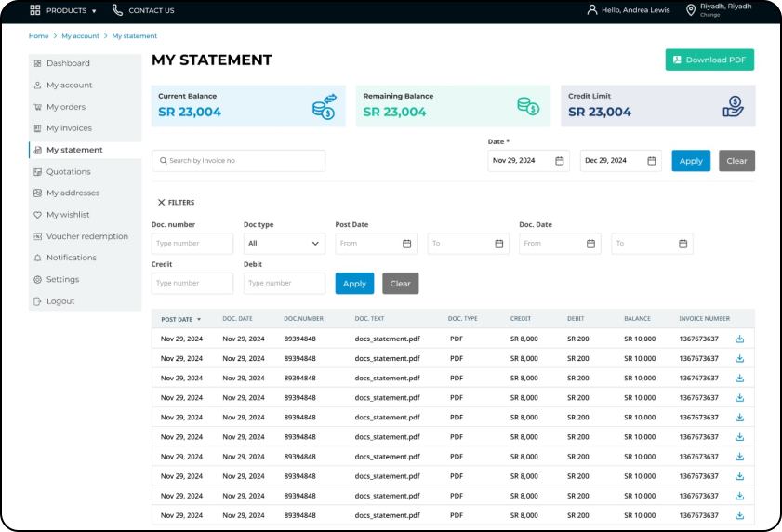The height and width of the screenshot is (532, 782).
Task: Focus the Search by Invoice no field
Action: pyautogui.click(x=238, y=161)
